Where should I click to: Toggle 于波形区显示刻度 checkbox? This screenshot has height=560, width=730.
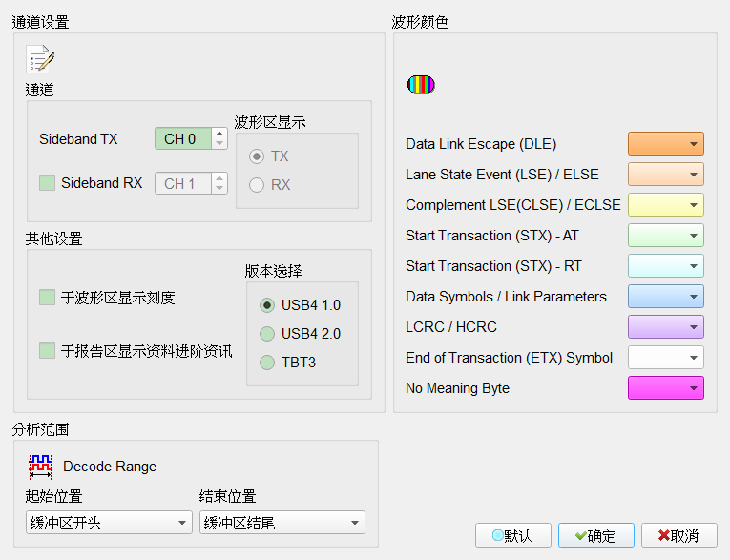[x=47, y=298]
